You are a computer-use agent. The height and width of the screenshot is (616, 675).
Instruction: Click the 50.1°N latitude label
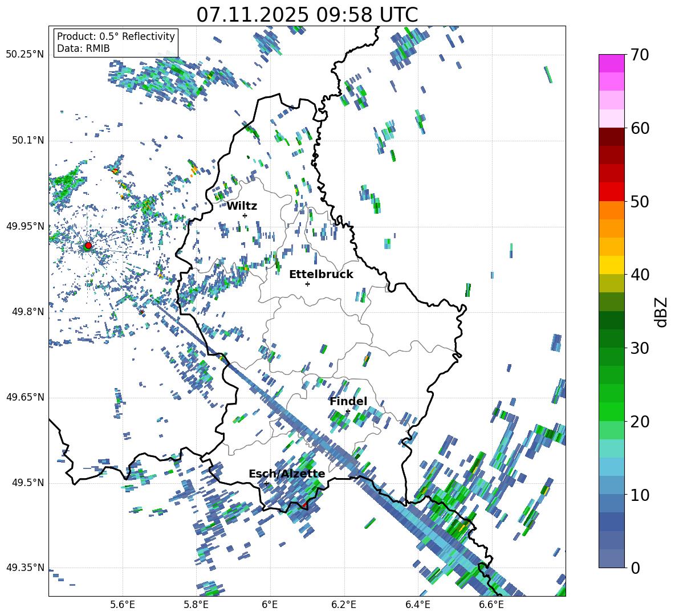(27, 140)
